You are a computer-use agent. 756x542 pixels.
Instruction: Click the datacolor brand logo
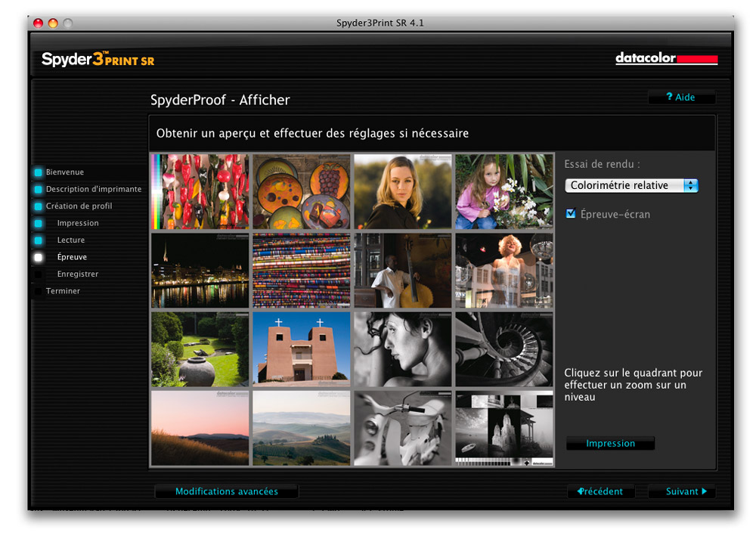tap(666, 58)
